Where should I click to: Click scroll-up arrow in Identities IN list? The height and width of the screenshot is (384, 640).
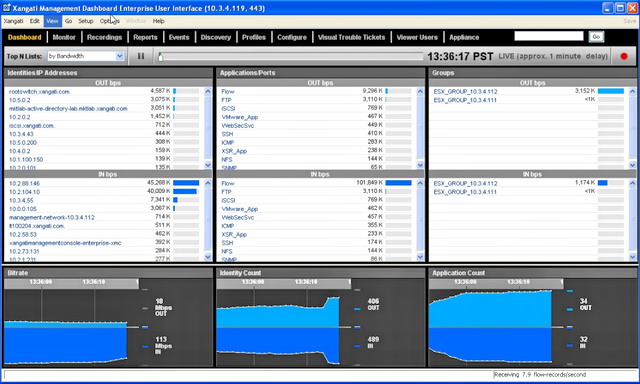[208, 183]
